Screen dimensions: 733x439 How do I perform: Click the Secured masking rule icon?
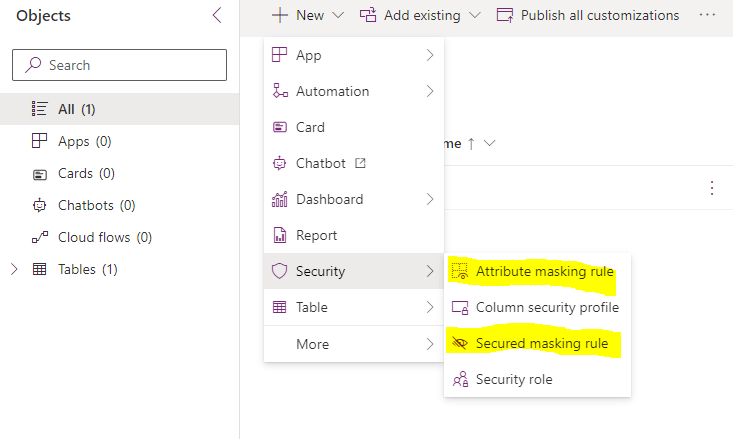[460, 343]
